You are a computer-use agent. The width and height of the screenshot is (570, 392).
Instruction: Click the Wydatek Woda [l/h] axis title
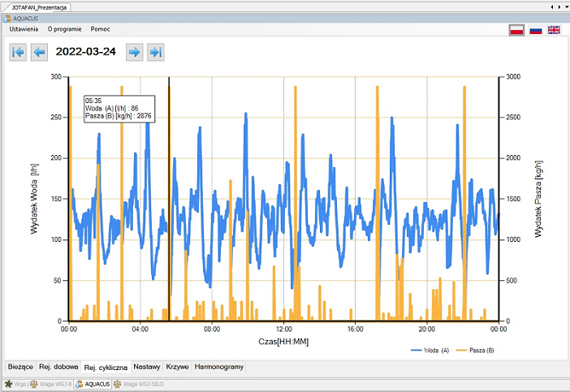pyautogui.click(x=34, y=199)
